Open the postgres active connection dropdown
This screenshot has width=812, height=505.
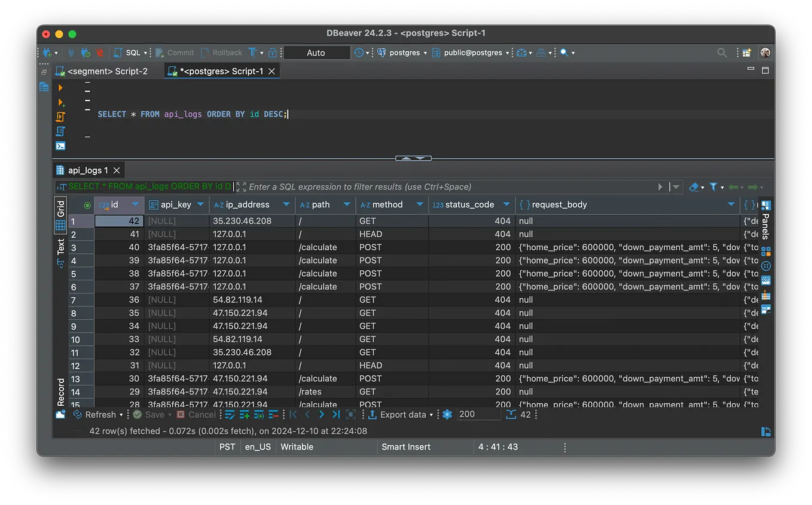tap(404, 53)
